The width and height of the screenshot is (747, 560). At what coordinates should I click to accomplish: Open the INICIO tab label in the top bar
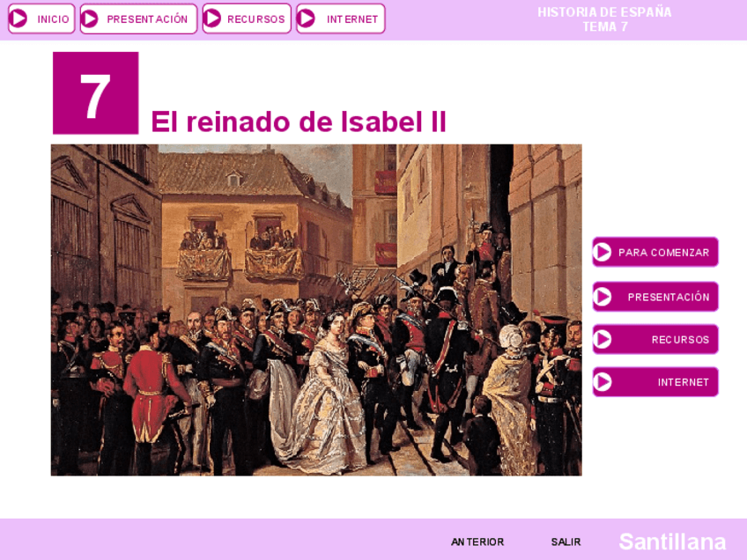point(53,19)
